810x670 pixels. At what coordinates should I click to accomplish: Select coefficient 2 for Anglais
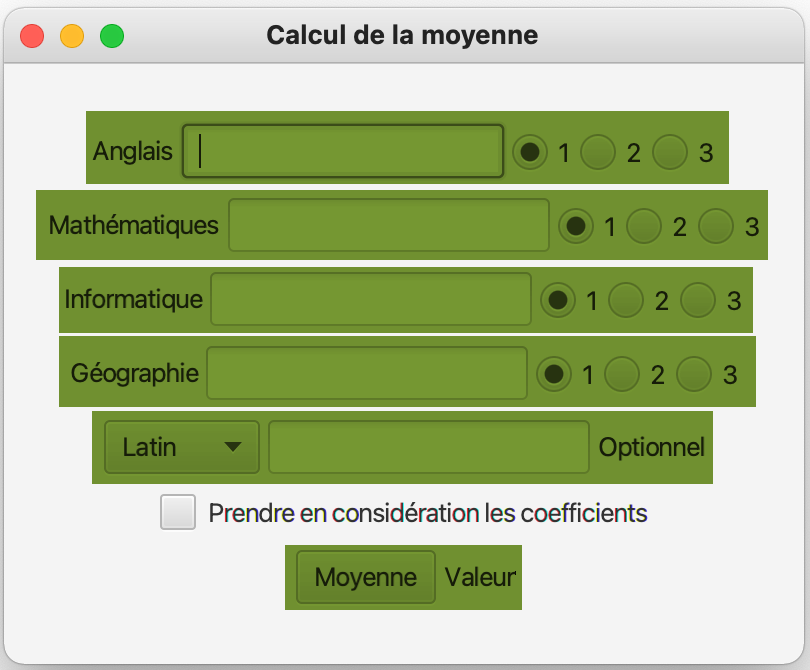(x=598, y=152)
